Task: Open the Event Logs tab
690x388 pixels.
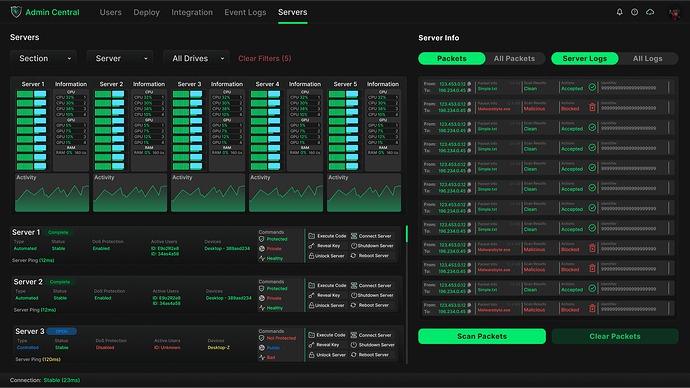Action: pos(245,12)
